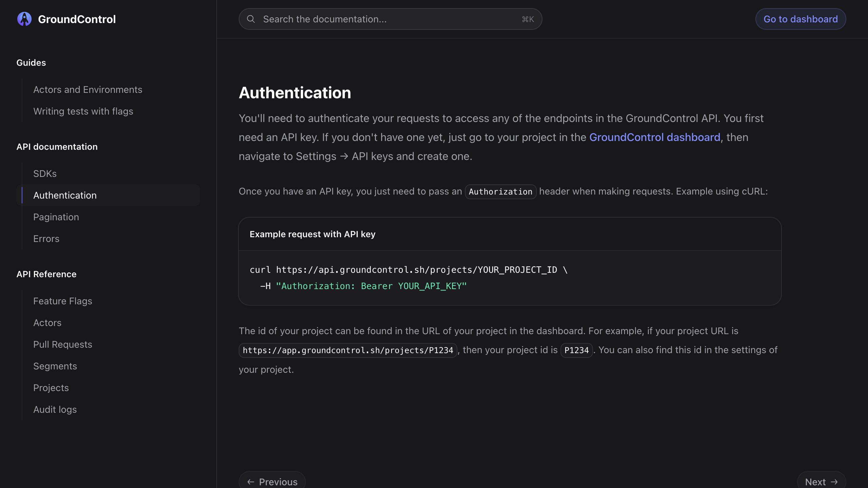Image resolution: width=868 pixels, height=488 pixels.
Task: Click the inline Authorization code tag
Action: coord(500,192)
